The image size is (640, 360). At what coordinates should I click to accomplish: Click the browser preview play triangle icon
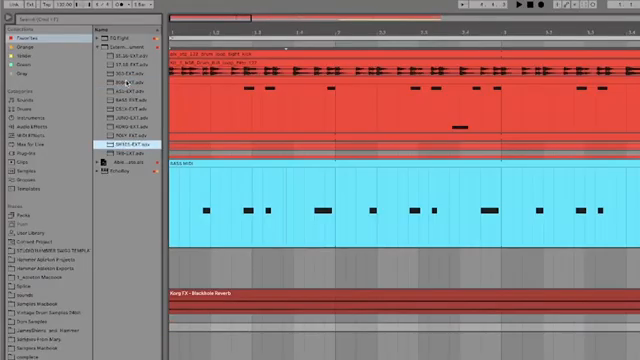[x=8, y=18]
